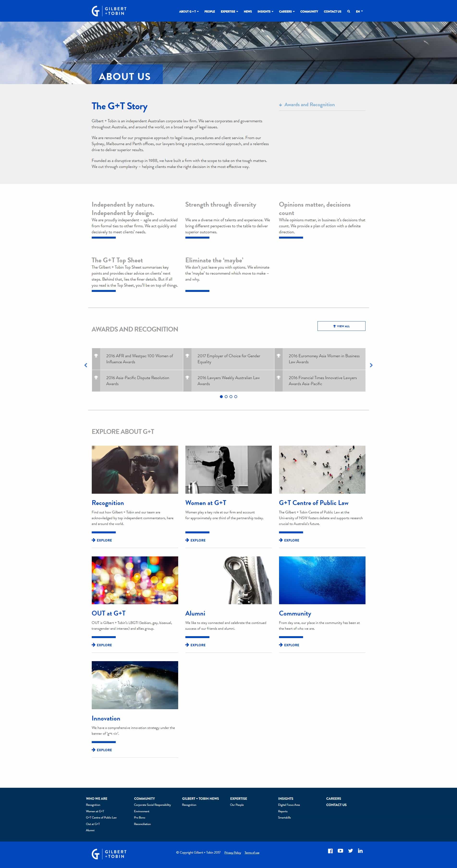Viewport: 457px width, 868px height.
Task: Open the Reconciliation footer link
Action: click(x=142, y=824)
